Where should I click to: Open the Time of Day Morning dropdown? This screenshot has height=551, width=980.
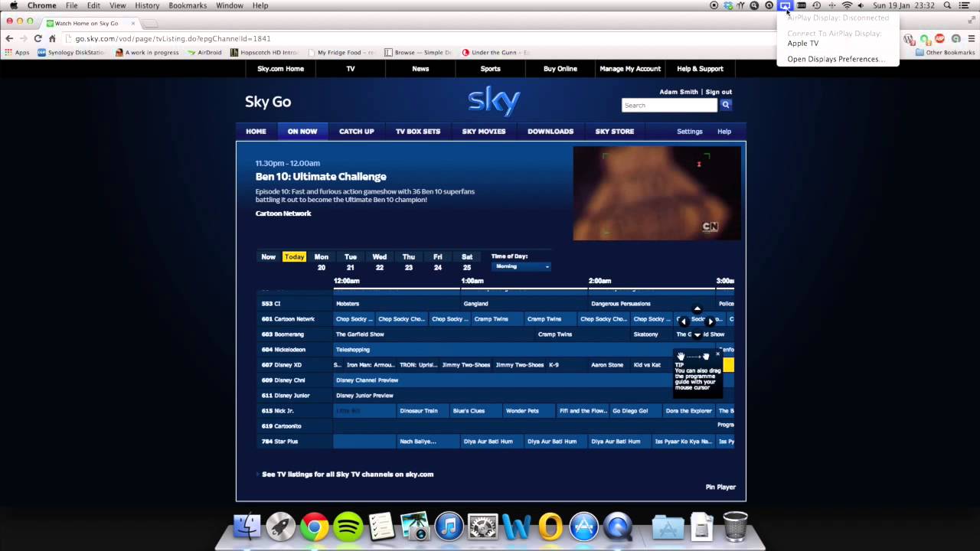click(x=521, y=266)
